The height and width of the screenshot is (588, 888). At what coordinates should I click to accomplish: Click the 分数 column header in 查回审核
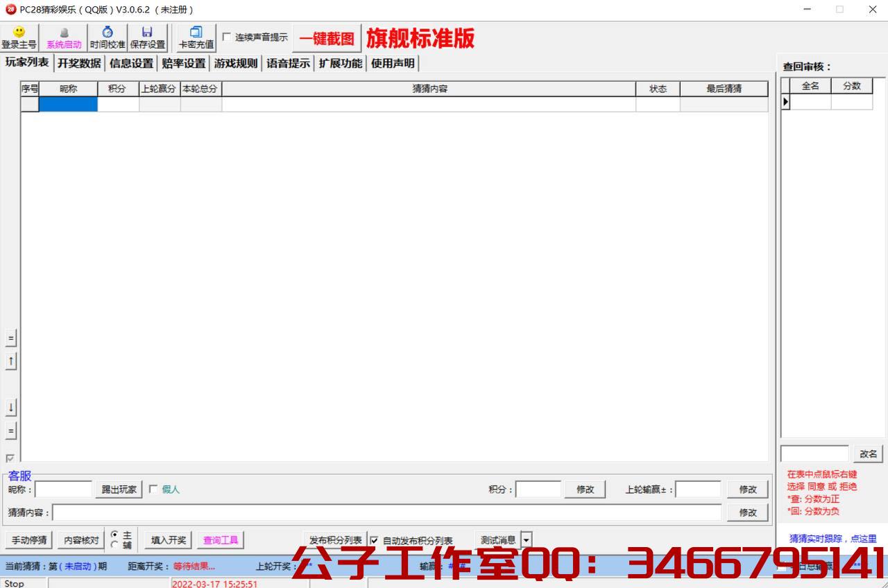coord(852,86)
